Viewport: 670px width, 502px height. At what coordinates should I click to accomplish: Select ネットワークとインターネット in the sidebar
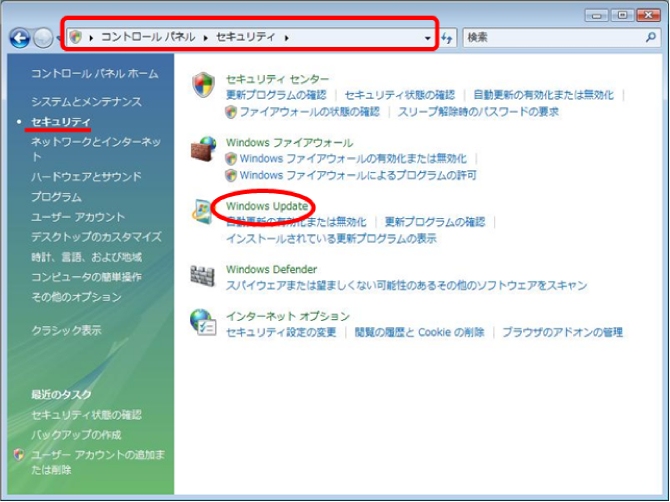coord(95,141)
